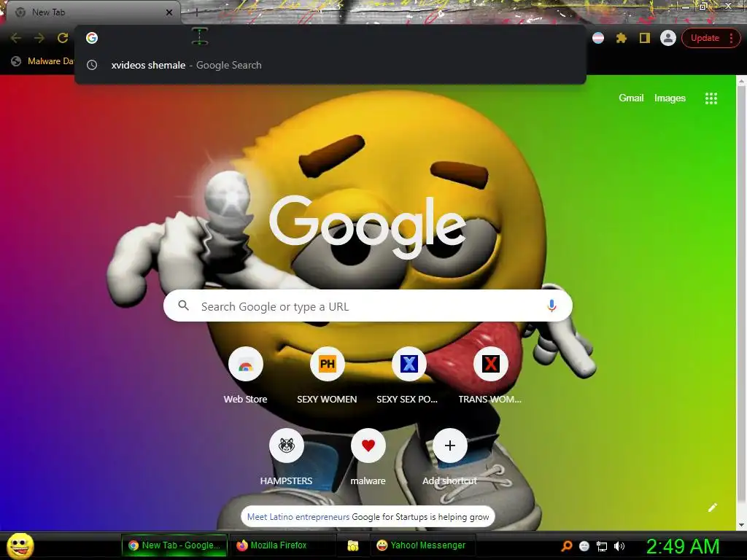
Task: Reload the page with the refresh icon
Action: pyautogui.click(x=63, y=38)
